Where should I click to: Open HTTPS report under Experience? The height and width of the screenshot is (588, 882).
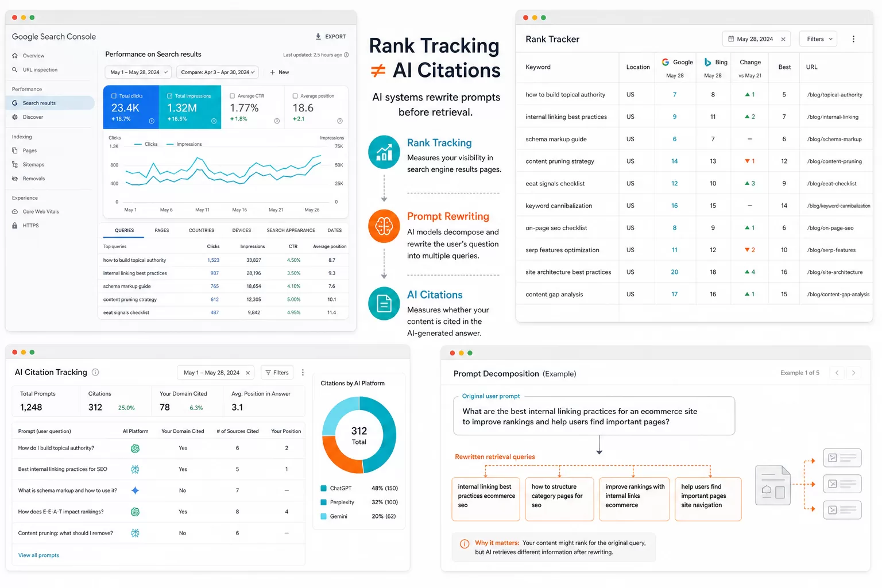pos(30,226)
